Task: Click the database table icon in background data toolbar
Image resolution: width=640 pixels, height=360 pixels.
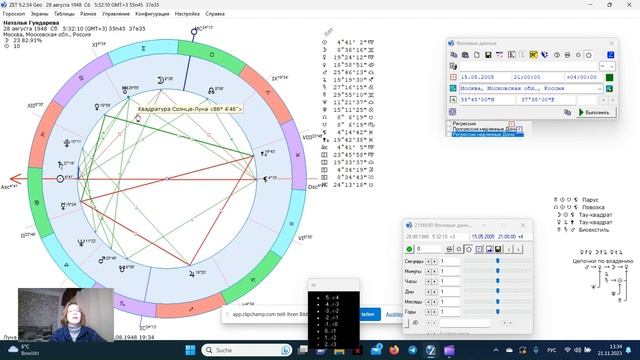Action: pos(500,55)
